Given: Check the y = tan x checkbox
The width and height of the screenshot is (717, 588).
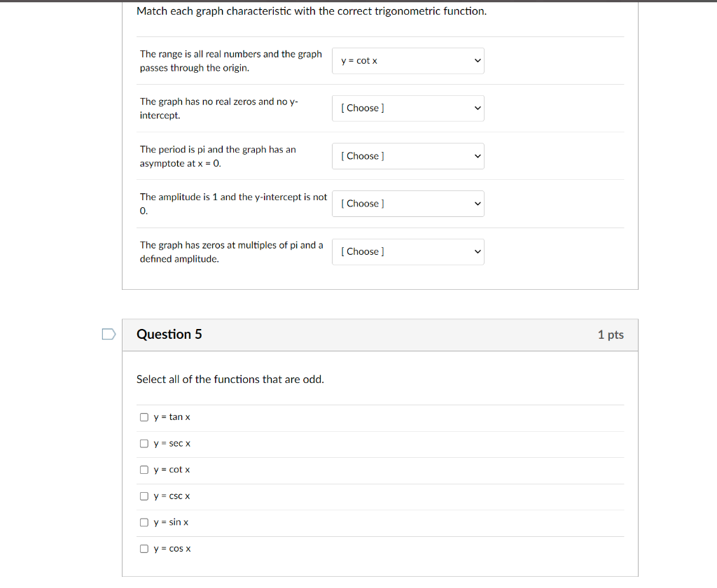Looking at the screenshot, I should (x=144, y=416).
